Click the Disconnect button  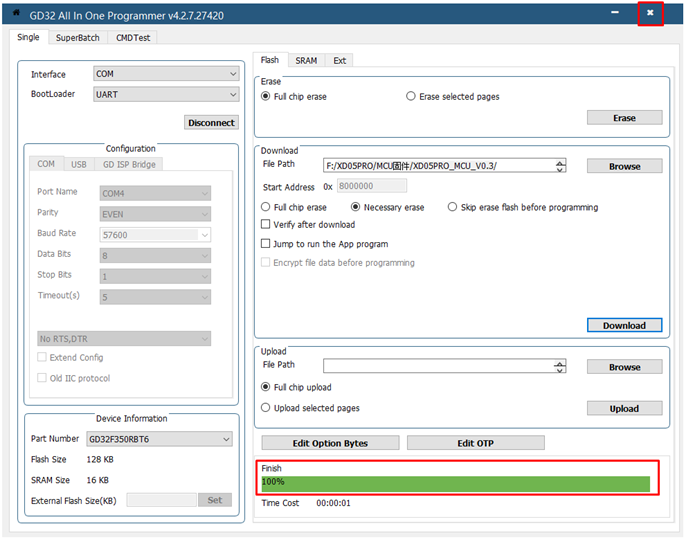click(211, 122)
